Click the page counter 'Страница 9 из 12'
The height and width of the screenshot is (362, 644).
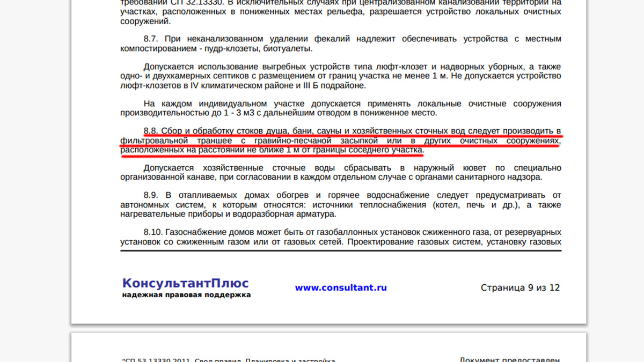(520, 287)
